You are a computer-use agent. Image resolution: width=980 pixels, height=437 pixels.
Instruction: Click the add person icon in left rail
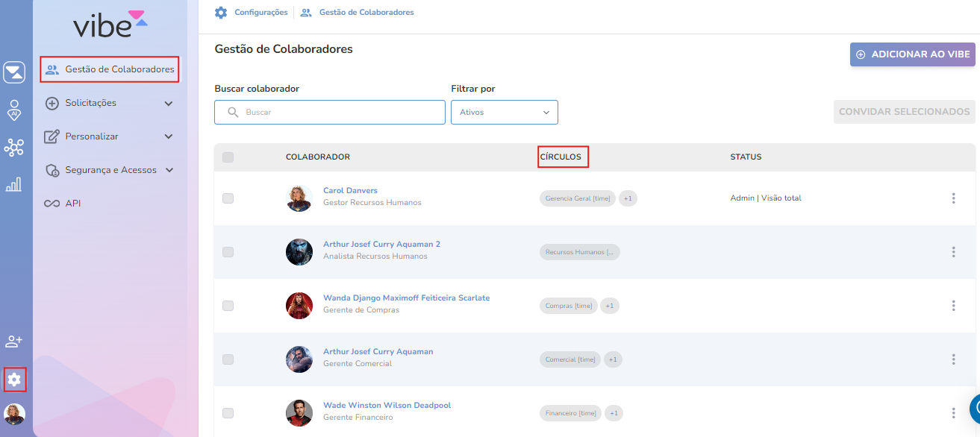coord(13,342)
